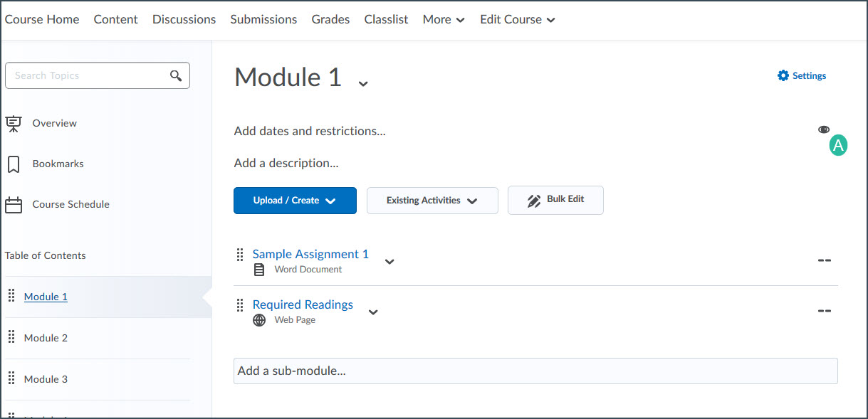Switch to the Discussions tab

click(183, 19)
